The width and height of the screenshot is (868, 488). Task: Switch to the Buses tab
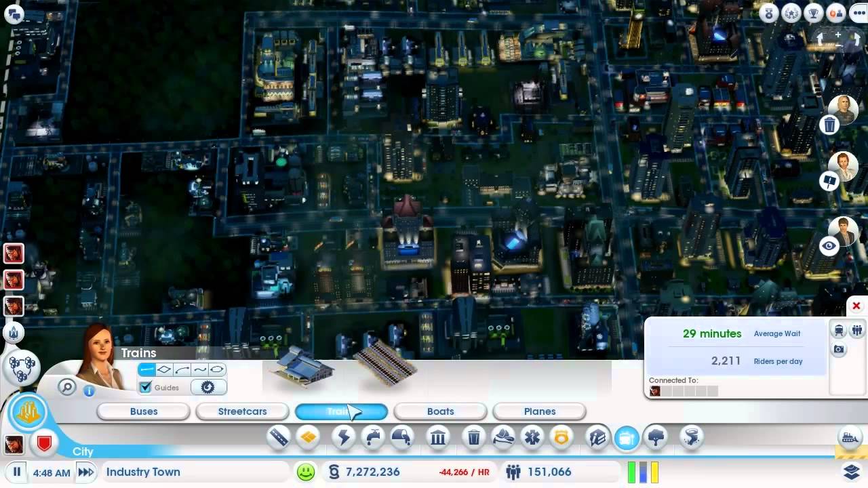pos(144,411)
